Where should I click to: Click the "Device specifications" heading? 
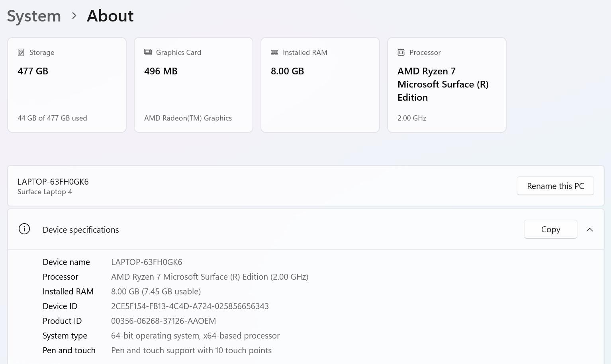click(81, 230)
